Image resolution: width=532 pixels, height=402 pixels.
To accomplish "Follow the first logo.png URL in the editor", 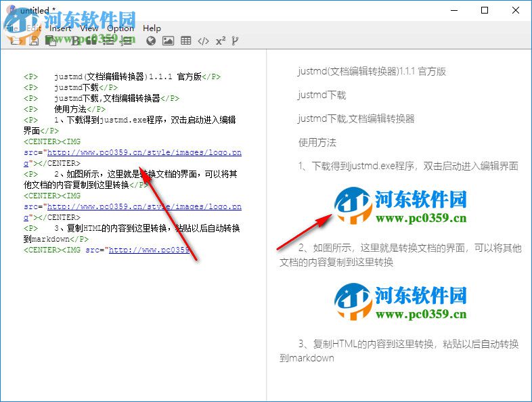I will point(132,158).
